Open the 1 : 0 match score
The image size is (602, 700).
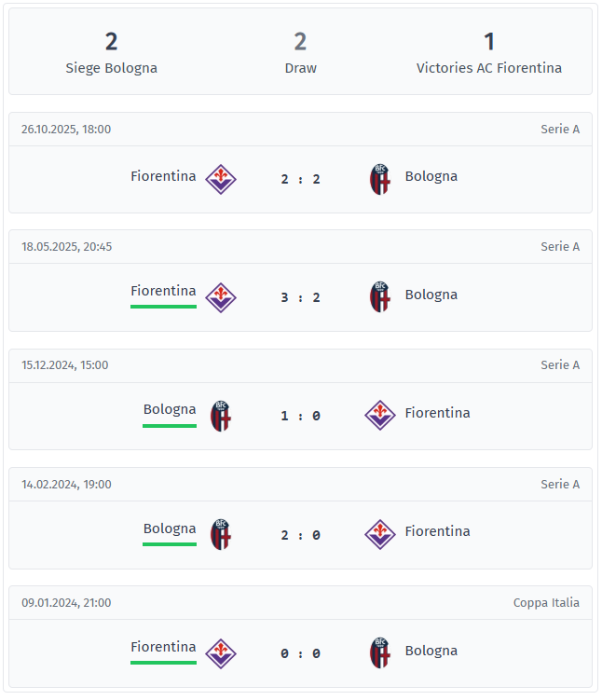tap(300, 416)
